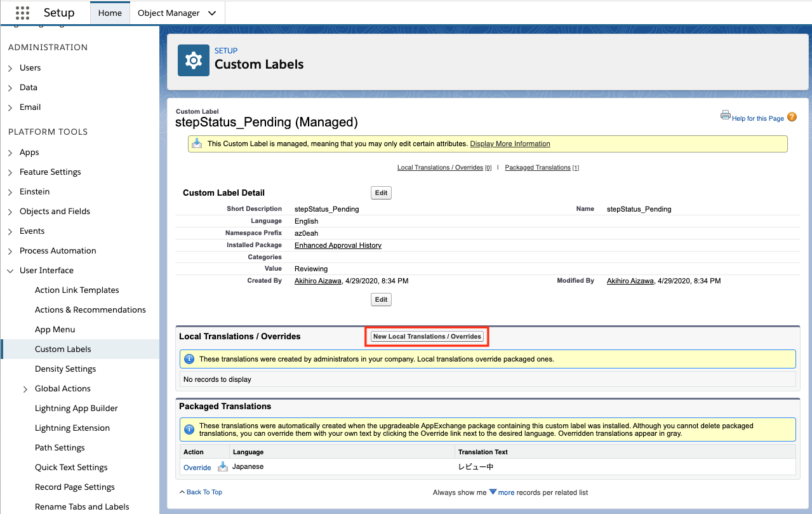
Task: Collapse the User Interface tree node
Action: click(10, 271)
